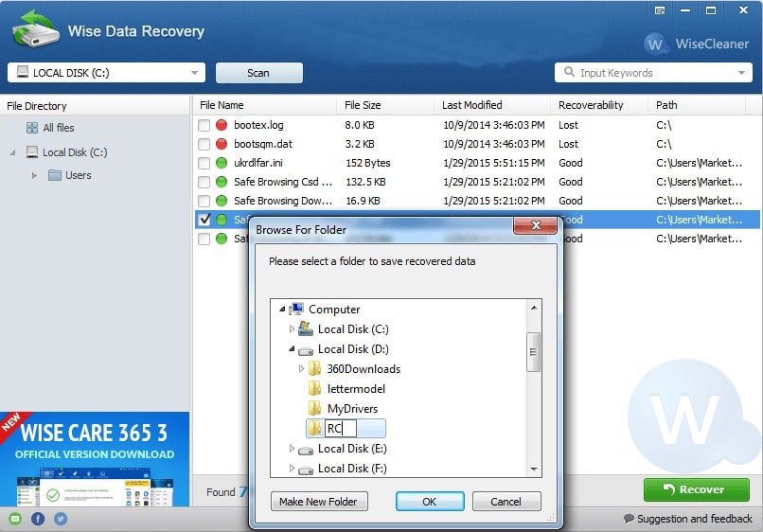The width and height of the screenshot is (763, 532).
Task: Open the Facebook icon in the bottom bar
Action: 38,519
